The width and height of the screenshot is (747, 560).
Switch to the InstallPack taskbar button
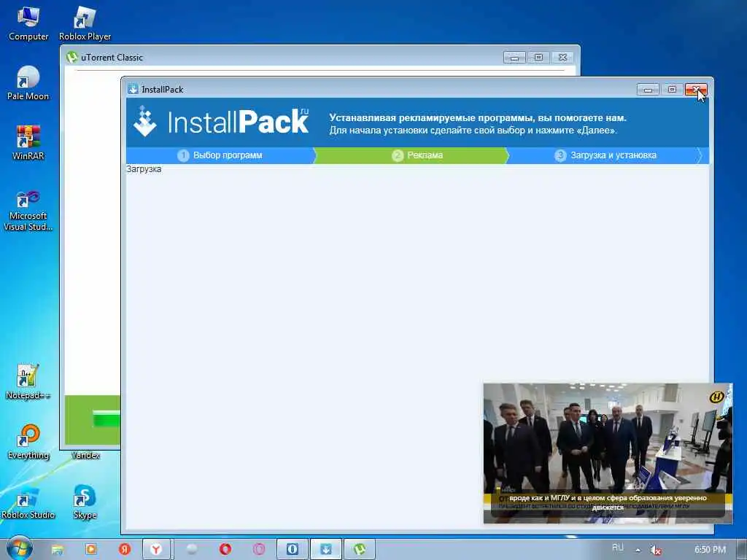[x=326, y=550]
